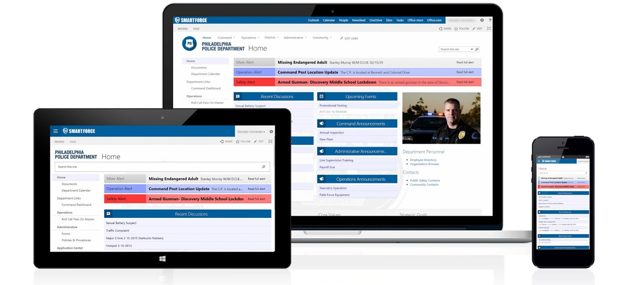Click the Command Announcements megaphone icon
The height and width of the screenshot is (285, 644).
click(x=320, y=123)
